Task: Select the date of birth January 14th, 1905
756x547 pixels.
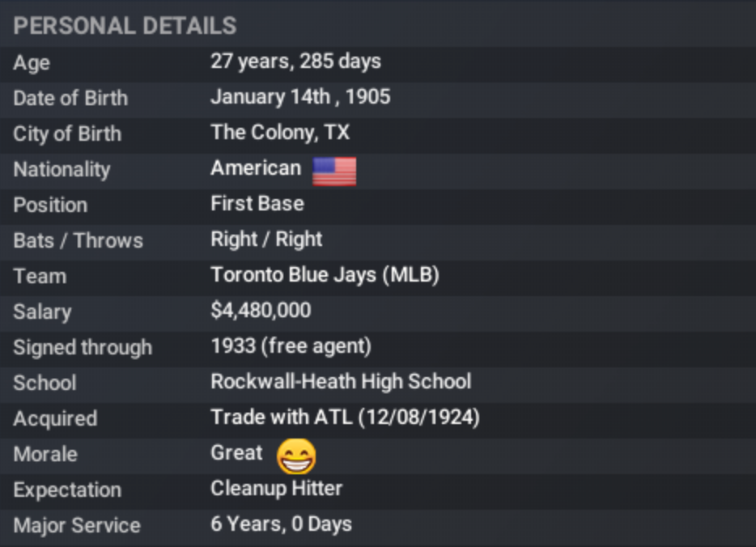Action: click(300, 97)
